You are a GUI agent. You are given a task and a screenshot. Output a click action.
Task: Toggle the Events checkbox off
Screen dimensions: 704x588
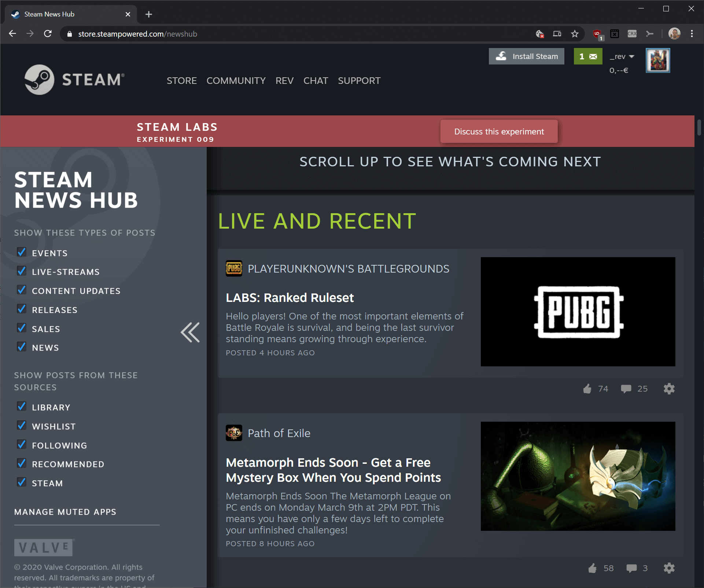pos(21,252)
